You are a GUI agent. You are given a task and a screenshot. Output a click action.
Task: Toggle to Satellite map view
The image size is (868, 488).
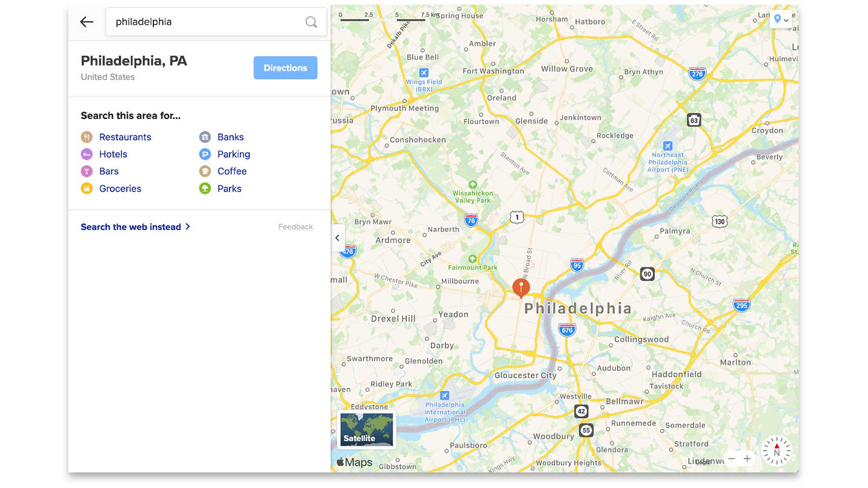367,430
